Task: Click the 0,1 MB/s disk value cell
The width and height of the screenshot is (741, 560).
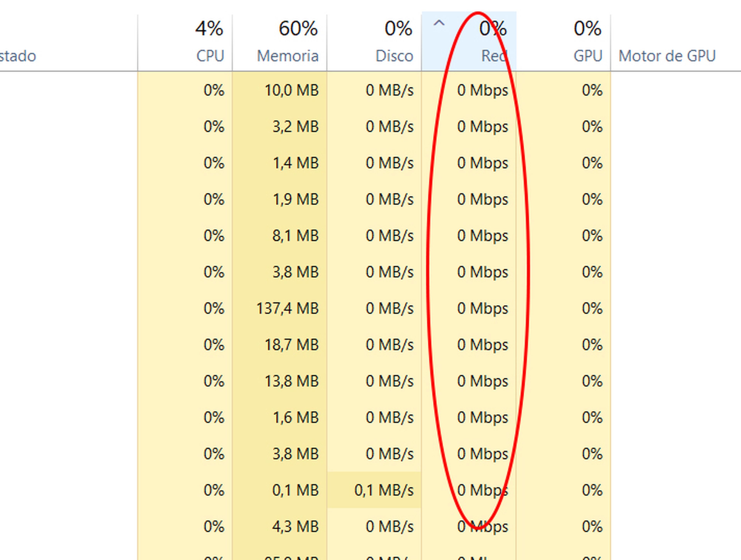Action: (384, 490)
